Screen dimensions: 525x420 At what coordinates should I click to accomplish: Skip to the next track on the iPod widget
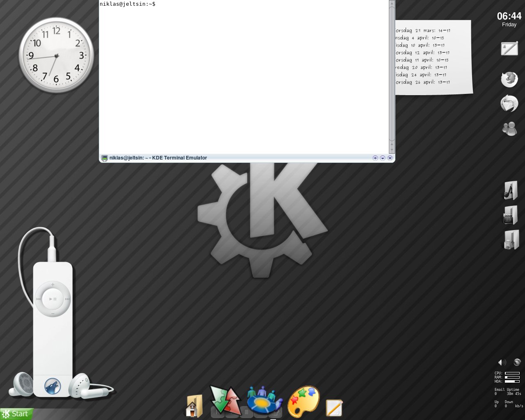tap(67, 299)
